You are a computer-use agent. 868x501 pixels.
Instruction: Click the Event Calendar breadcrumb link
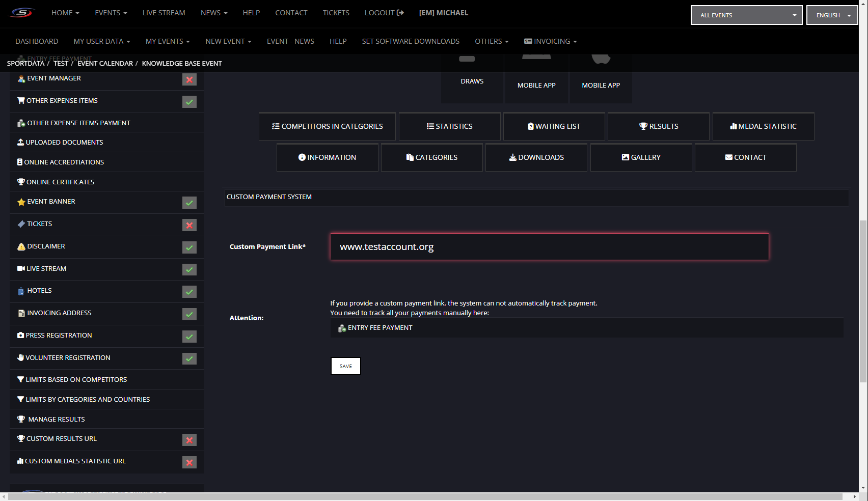pyautogui.click(x=105, y=63)
